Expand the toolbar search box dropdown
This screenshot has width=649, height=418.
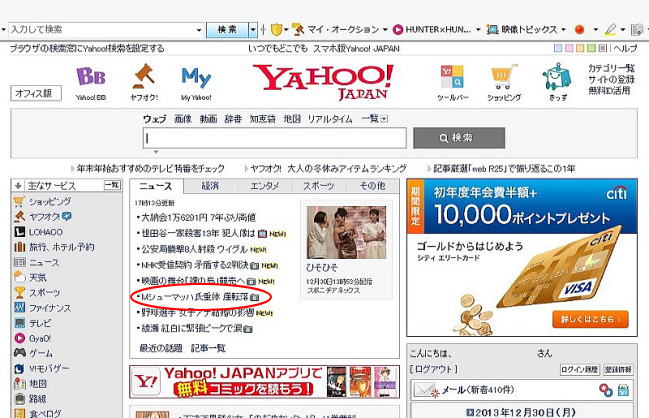pos(199,30)
